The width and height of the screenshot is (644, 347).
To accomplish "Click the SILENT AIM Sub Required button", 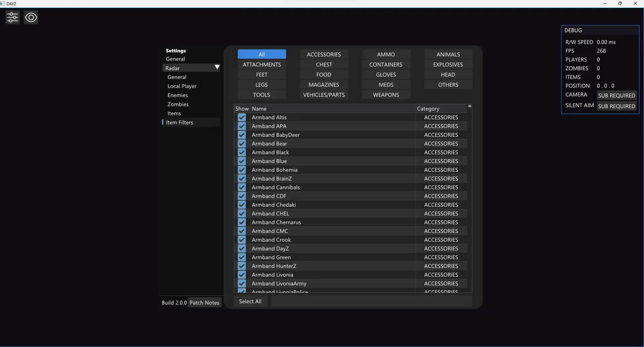I will coord(616,106).
